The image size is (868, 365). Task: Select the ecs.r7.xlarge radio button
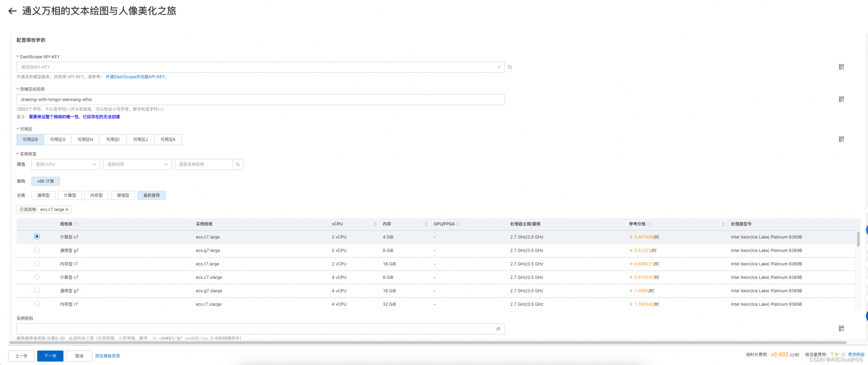(x=37, y=304)
